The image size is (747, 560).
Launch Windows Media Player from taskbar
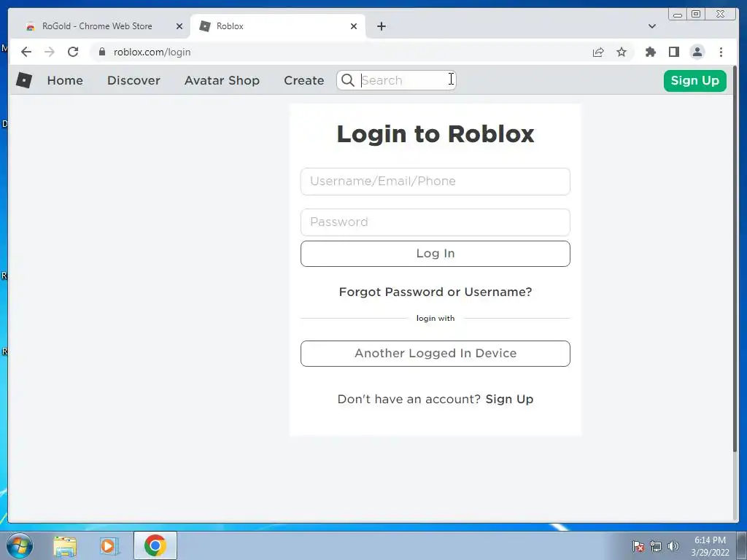click(109, 545)
